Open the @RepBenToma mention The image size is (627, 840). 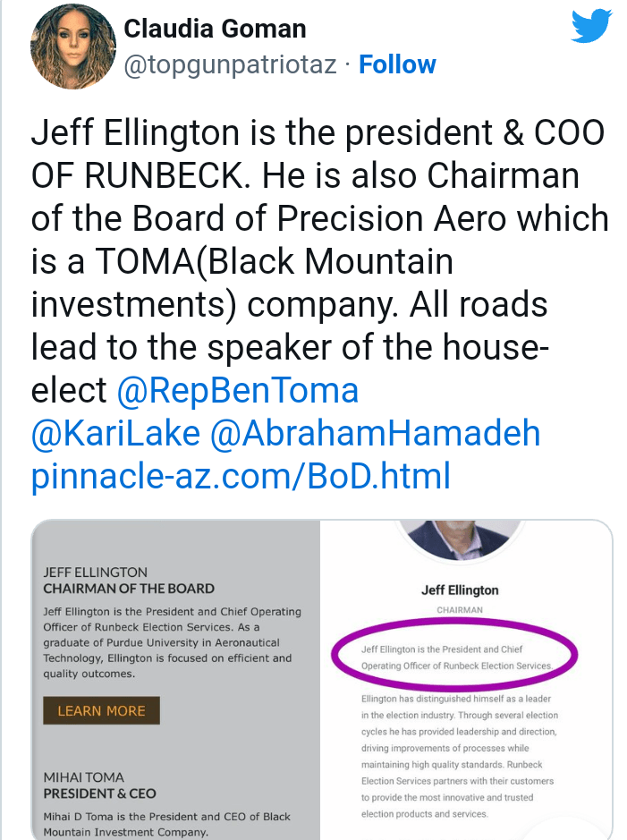(x=237, y=391)
